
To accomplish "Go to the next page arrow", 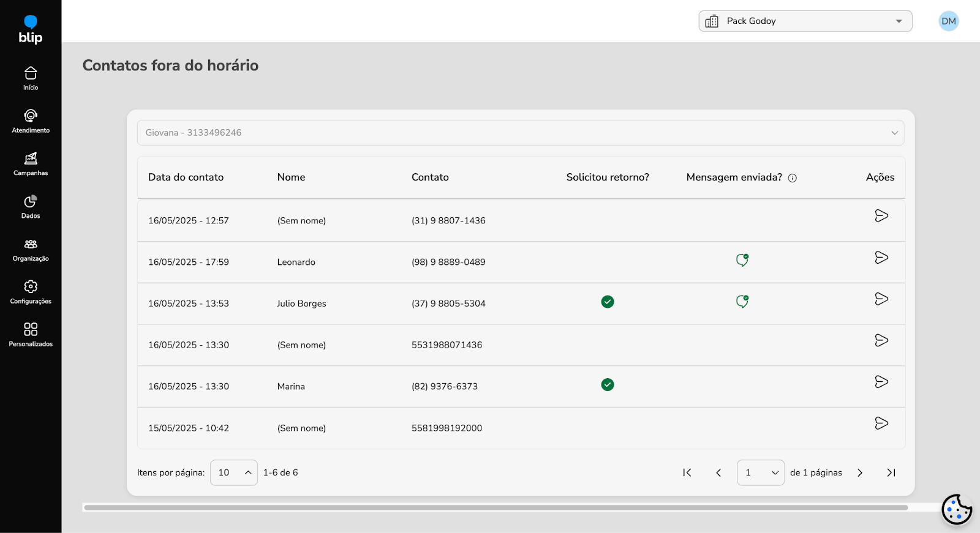I will [860, 473].
